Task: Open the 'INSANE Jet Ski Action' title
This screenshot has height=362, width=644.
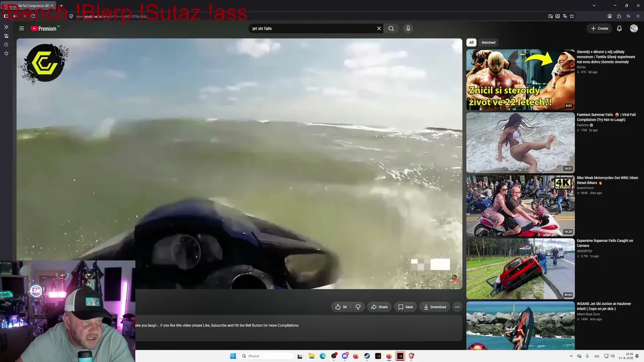Action: (x=604, y=306)
